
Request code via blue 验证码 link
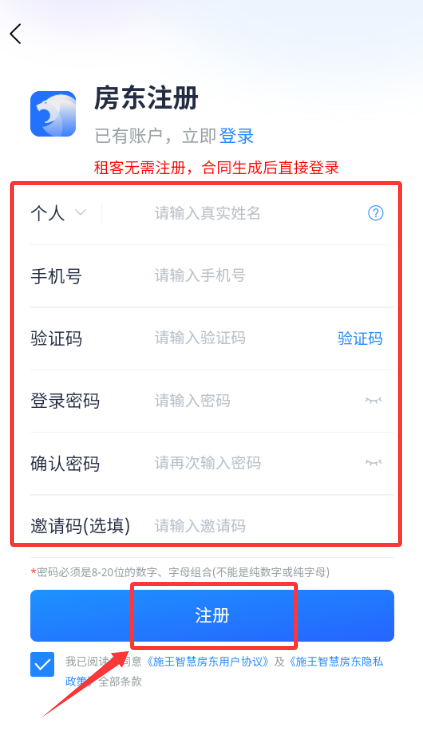pos(360,338)
